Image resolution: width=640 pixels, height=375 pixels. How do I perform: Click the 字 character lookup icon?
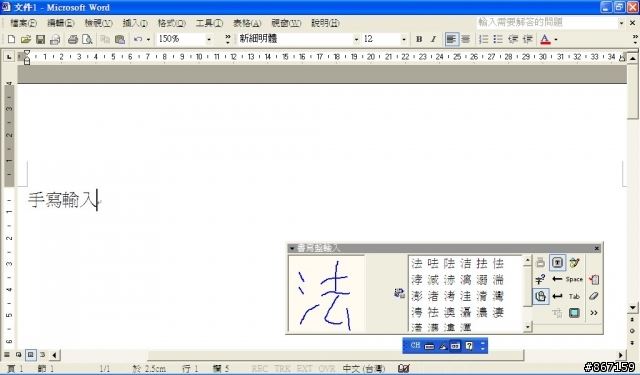coord(540,280)
